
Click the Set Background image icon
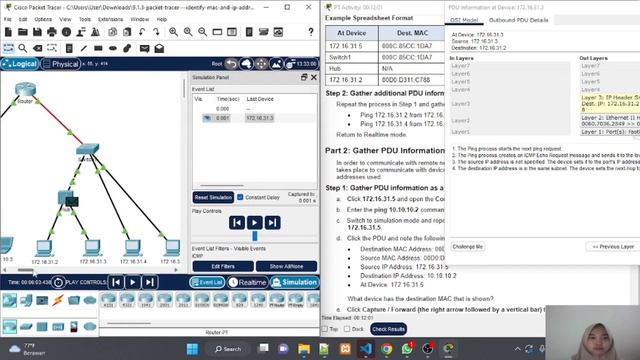pos(276,64)
